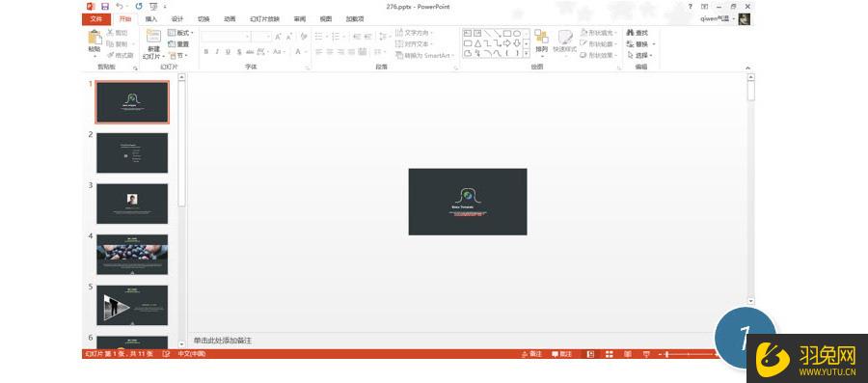868x383 pixels.
Task: Click the Quick Styles (快速样式) icon
Action: point(564,38)
